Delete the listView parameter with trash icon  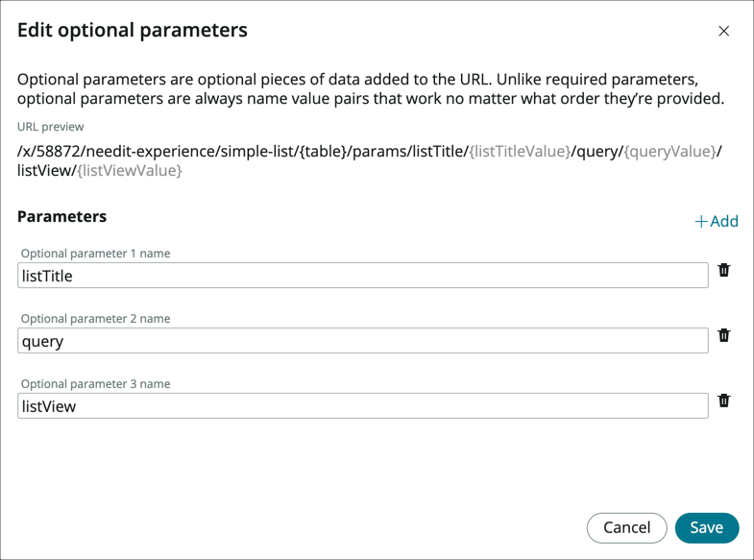click(x=724, y=401)
